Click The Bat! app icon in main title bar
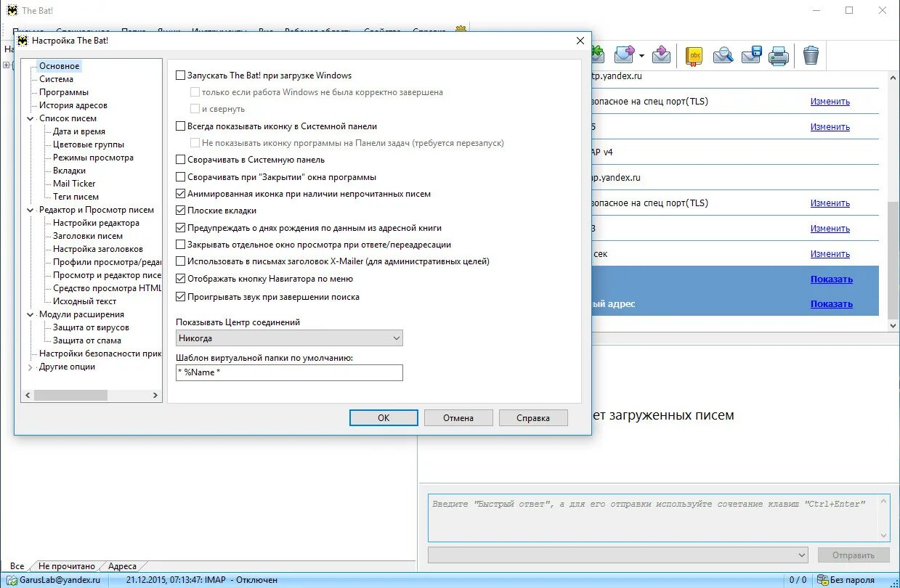 coord(12,10)
